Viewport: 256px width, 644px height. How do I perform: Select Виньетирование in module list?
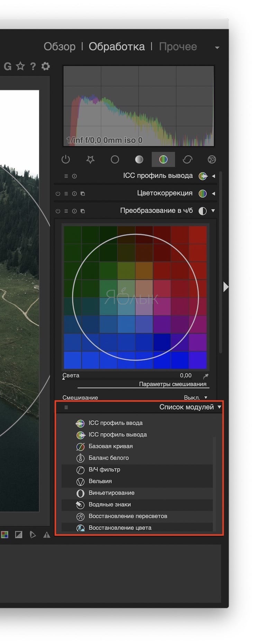pos(137,493)
